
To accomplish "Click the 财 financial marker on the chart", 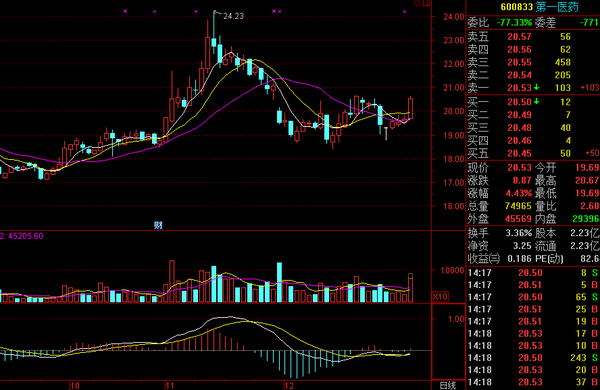I will click(158, 225).
